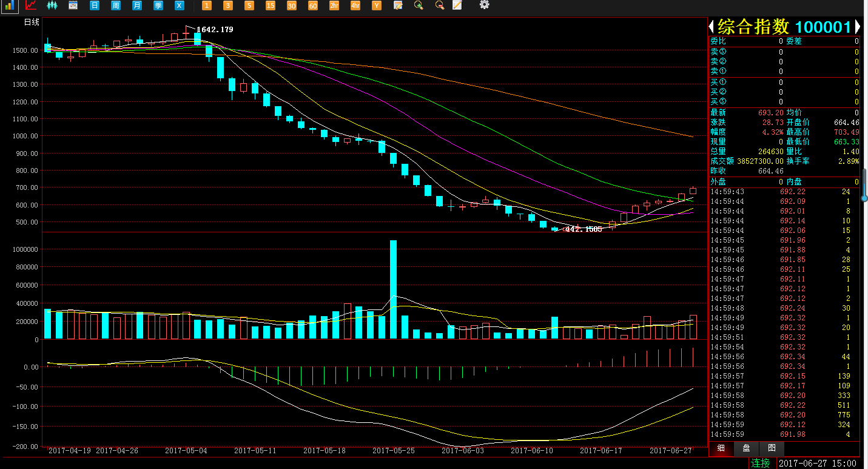Select the monthly 月 period button
Screen dimensions: 868x469
click(136, 5)
